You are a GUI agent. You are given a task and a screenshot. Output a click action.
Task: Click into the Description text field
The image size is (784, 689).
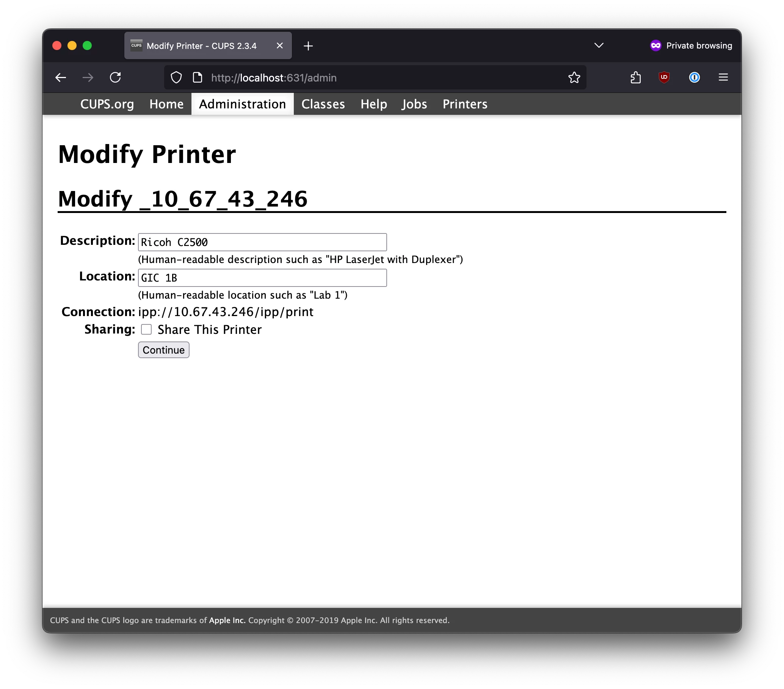(x=262, y=242)
